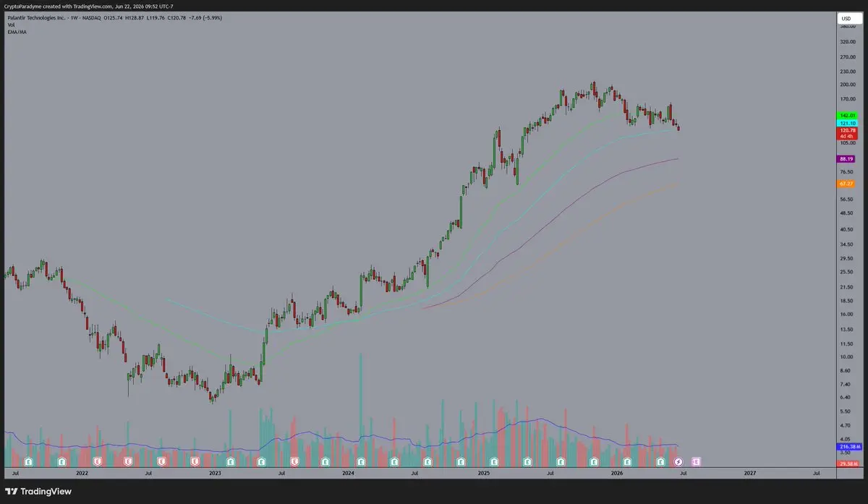This screenshot has height=504, width=868.
Task: Click 40.50 on the price scale
Action: tap(846, 229)
